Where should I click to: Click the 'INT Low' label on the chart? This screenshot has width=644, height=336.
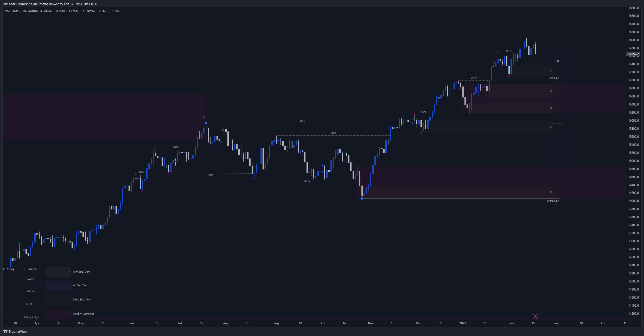[554, 78]
